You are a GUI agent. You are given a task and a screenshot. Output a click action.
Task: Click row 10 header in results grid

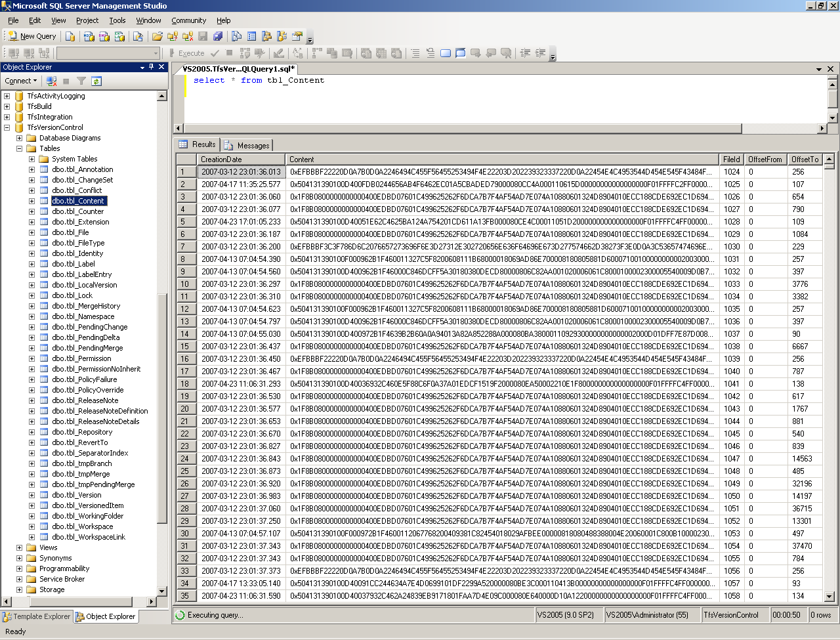[186, 284]
